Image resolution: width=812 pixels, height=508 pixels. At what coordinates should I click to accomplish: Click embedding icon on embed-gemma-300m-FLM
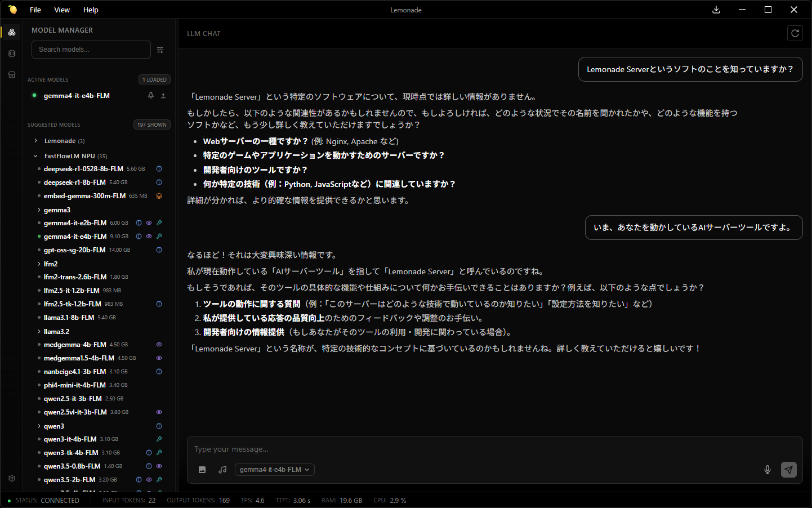click(x=159, y=196)
